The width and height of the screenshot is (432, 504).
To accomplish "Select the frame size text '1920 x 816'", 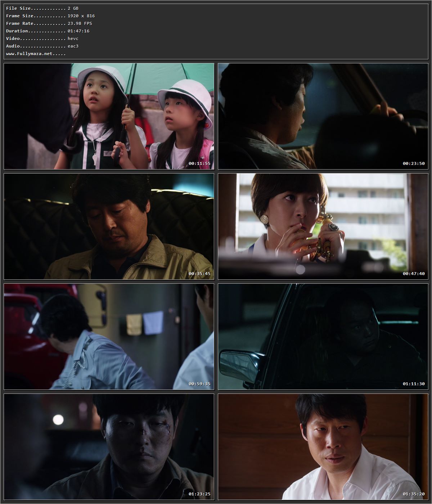I will 81,16.
